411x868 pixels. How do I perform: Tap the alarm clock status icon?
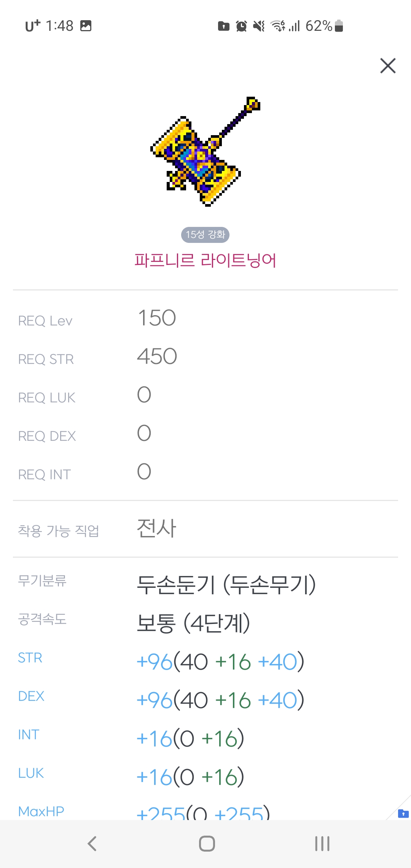pos(241,26)
